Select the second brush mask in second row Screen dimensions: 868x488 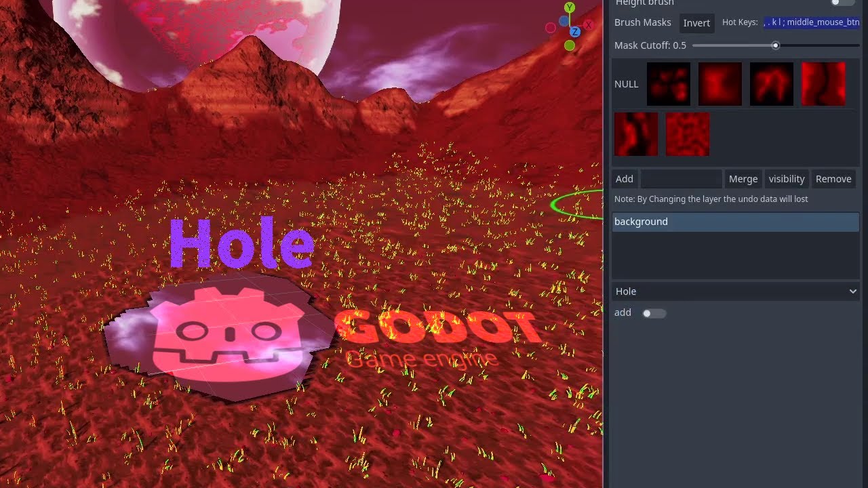pyautogui.click(x=688, y=134)
